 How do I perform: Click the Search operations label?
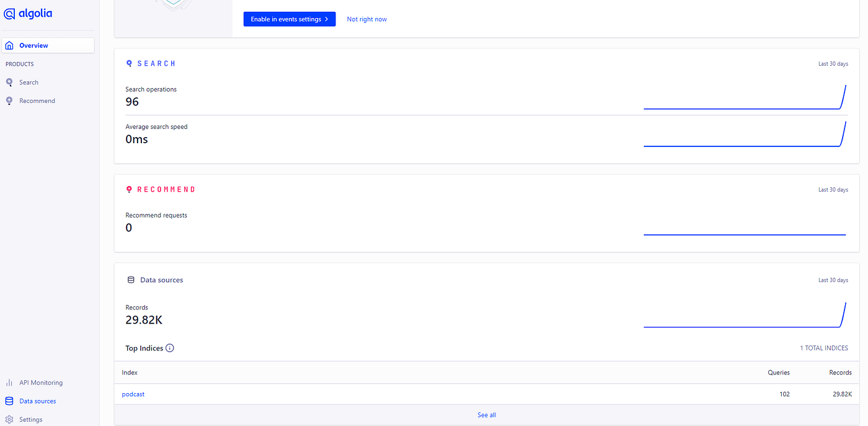(x=151, y=89)
